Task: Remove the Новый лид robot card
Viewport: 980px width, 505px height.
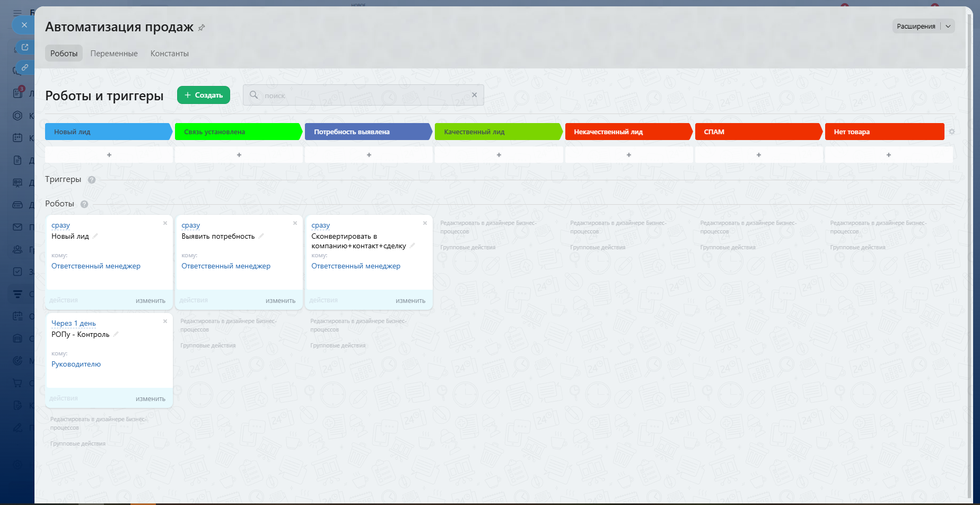Action: click(x=165, y=223)
